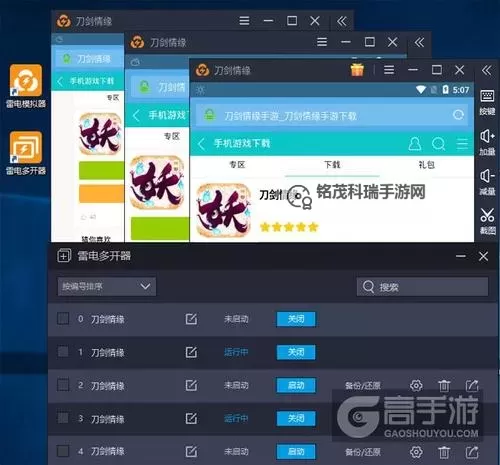Collapse rearmost emulator window sidebar chevron
Image resolution: width=500 pixels, height=465 pixels.
[x=342, y=21]
